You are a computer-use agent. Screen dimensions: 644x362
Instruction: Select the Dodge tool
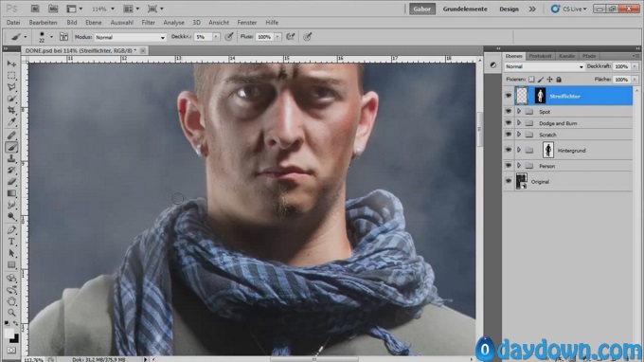coord(11,216)
